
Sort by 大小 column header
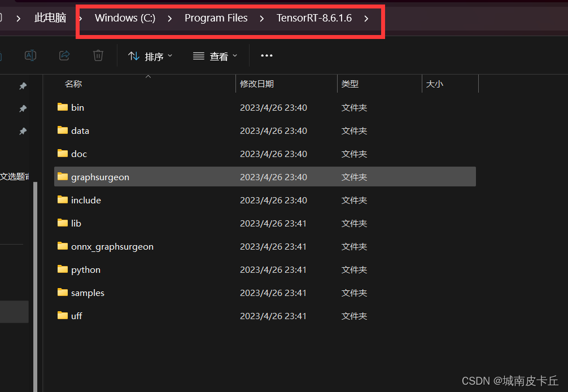(x=435, y=84)
